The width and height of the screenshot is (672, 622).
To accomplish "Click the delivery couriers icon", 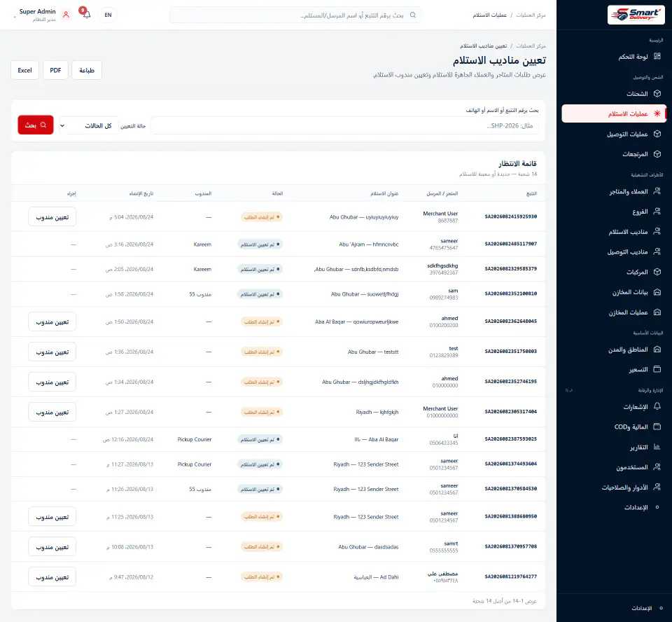I will click(x=657, y=251).
